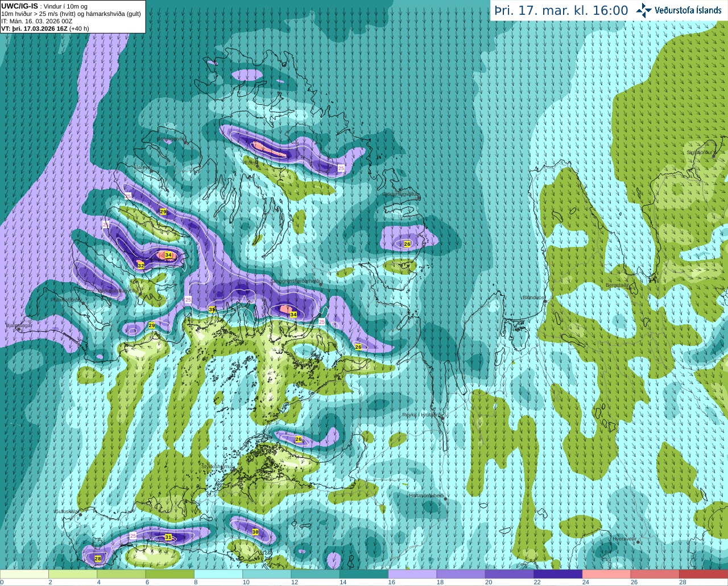Click the legend scale value 16
Screen dimensions: 728x586
point(391,582)
